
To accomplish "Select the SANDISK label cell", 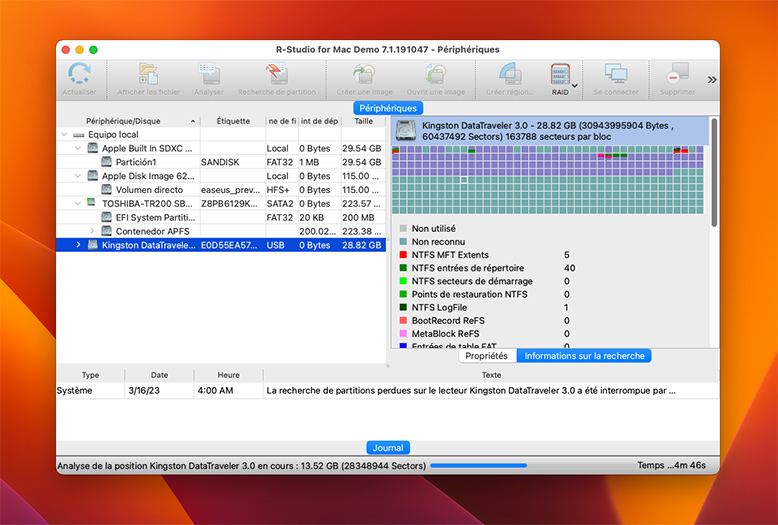I will [x=233, y=162].
